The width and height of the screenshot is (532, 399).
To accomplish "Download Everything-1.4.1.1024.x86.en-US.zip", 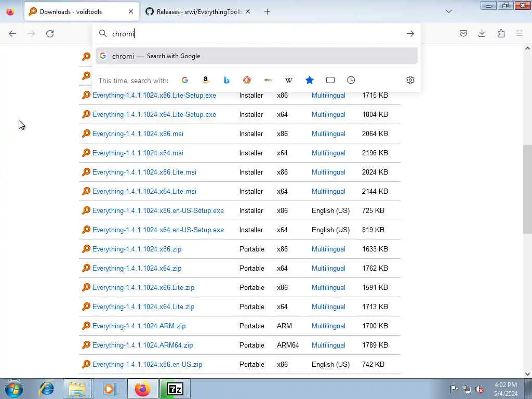I will click(x=147, y=364).
